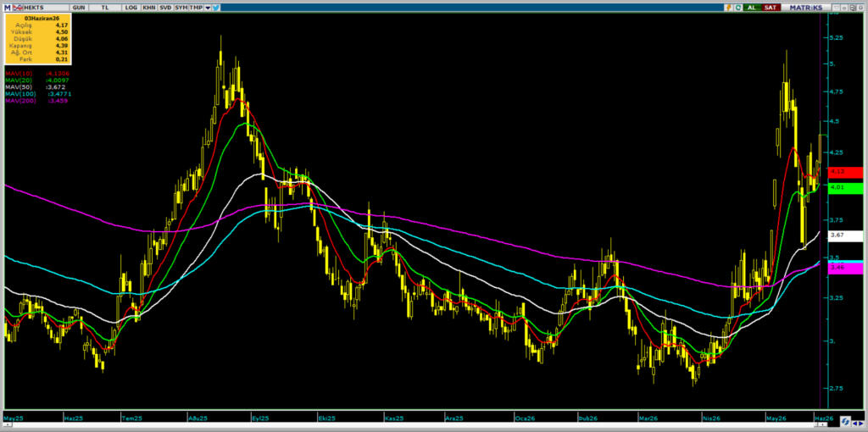Viewport: 868px width, 432px height.
Task: Click the blue sync arrows icon
Action: pyautogui.click(x=845, y=422)
